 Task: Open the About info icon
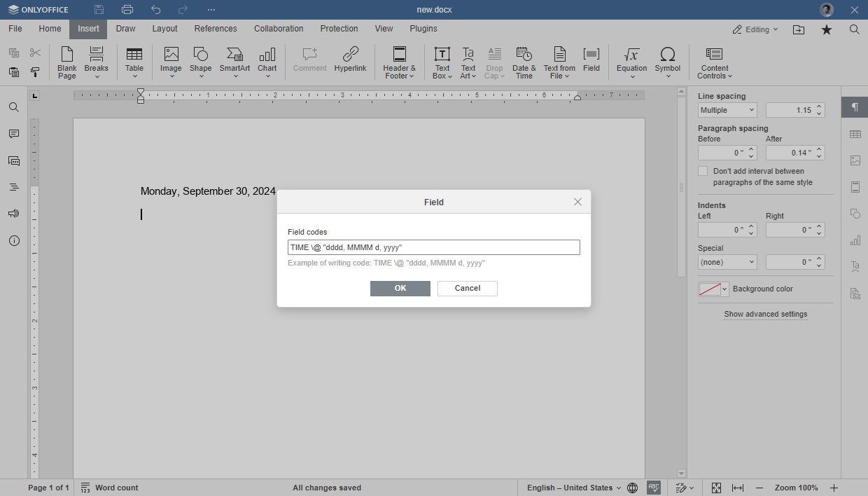point(13,240)
